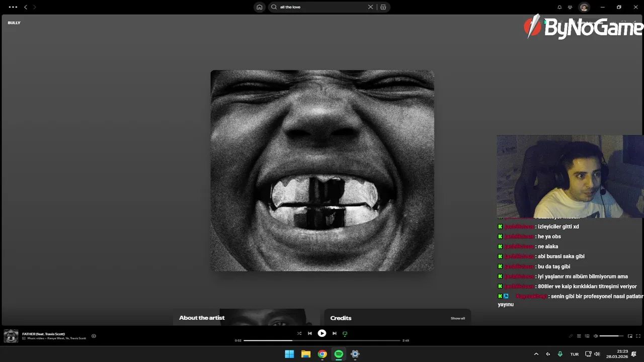The image size is (644, 362).
Task: Open the play queue icon
Action: pyautogui.click(x=579, y=336)
